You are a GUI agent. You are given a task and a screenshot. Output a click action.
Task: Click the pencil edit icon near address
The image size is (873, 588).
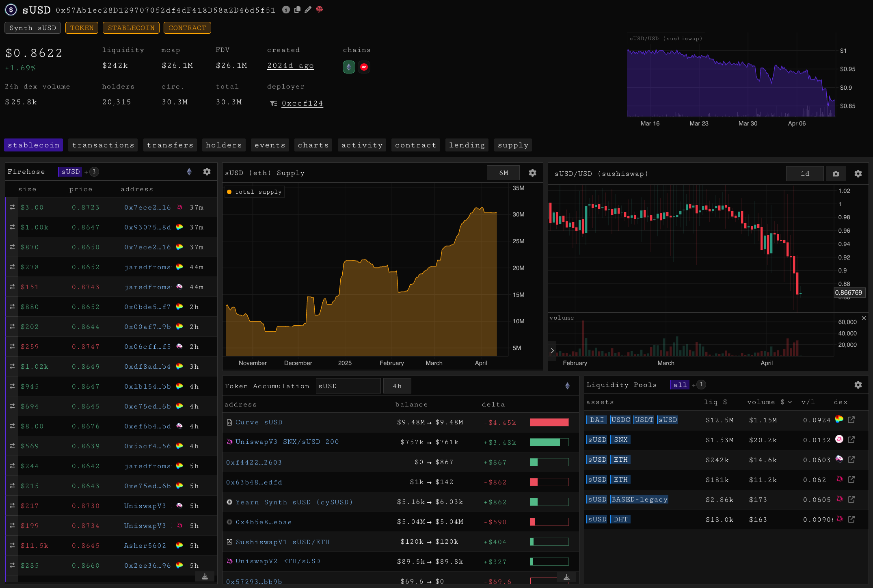point(308,10)
